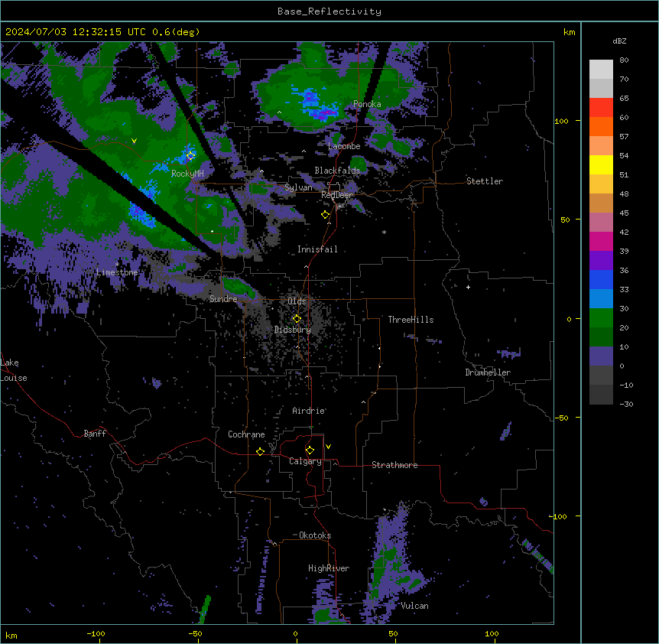This screenshot has width=659, height=644.
Task: Click the Lacombe town label
Action: pos(344,146)
